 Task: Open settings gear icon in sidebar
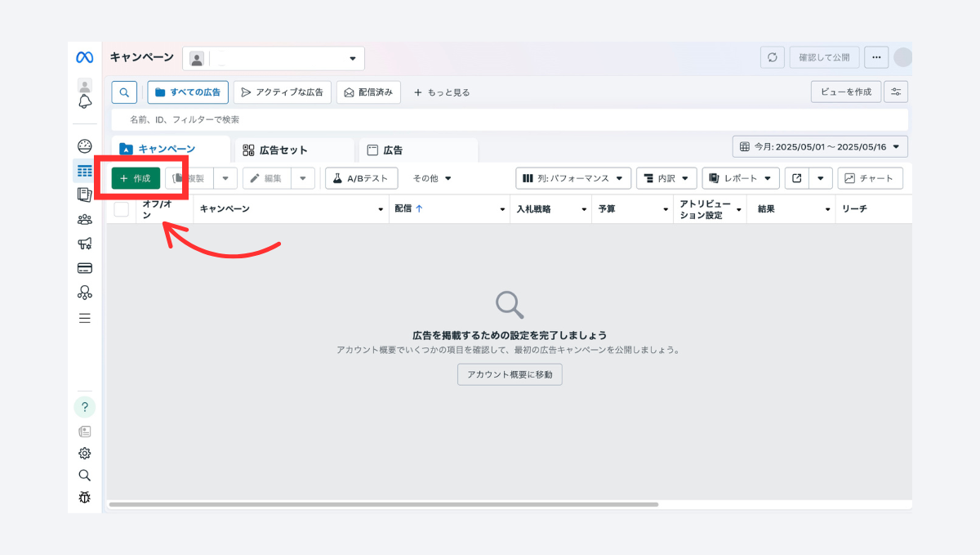[x=85, y=454]
